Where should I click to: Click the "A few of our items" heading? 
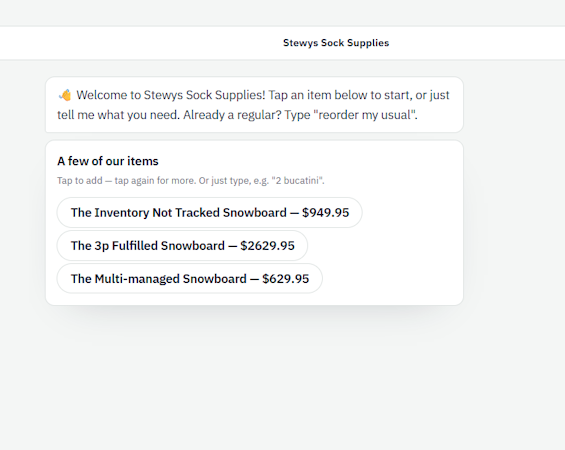tap(108, 161)
